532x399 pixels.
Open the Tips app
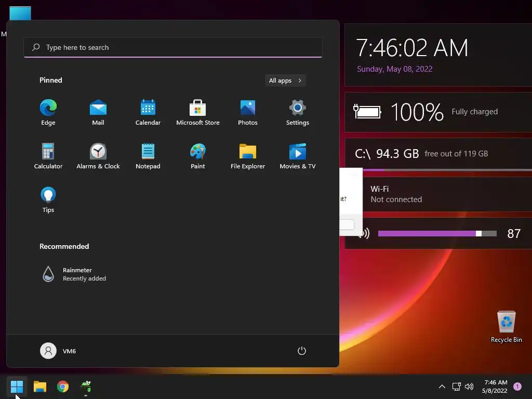tap(48, 199)
